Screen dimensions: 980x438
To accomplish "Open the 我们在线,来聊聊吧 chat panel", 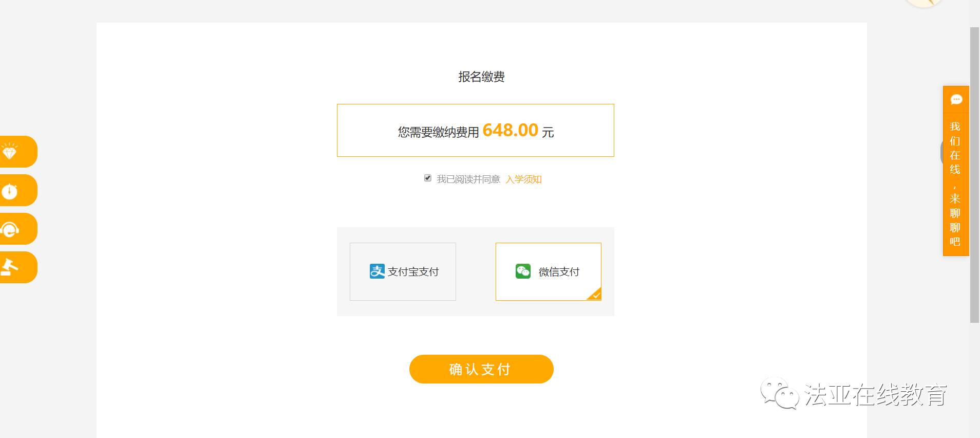I will click(955, 184).
